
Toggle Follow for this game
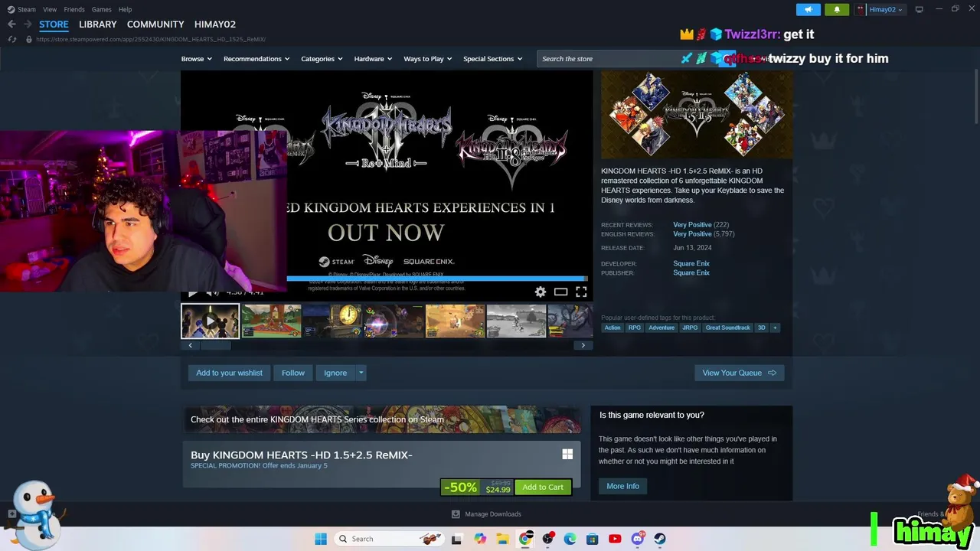(293, 373)
